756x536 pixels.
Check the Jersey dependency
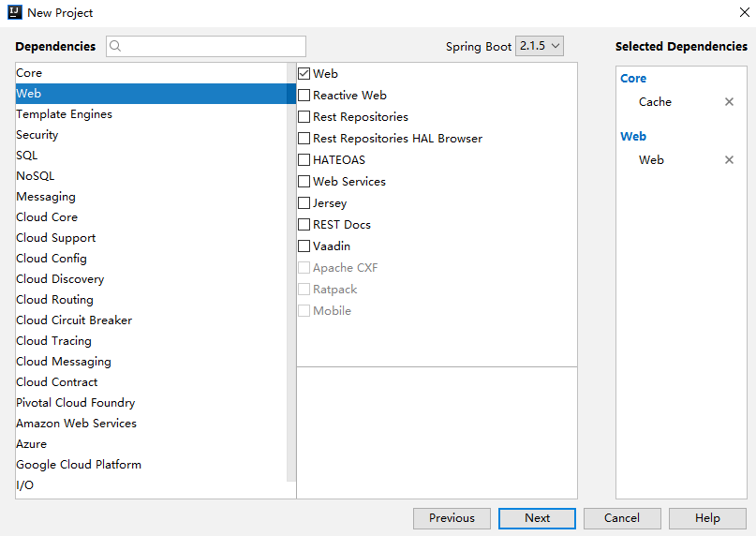[304, 202]
